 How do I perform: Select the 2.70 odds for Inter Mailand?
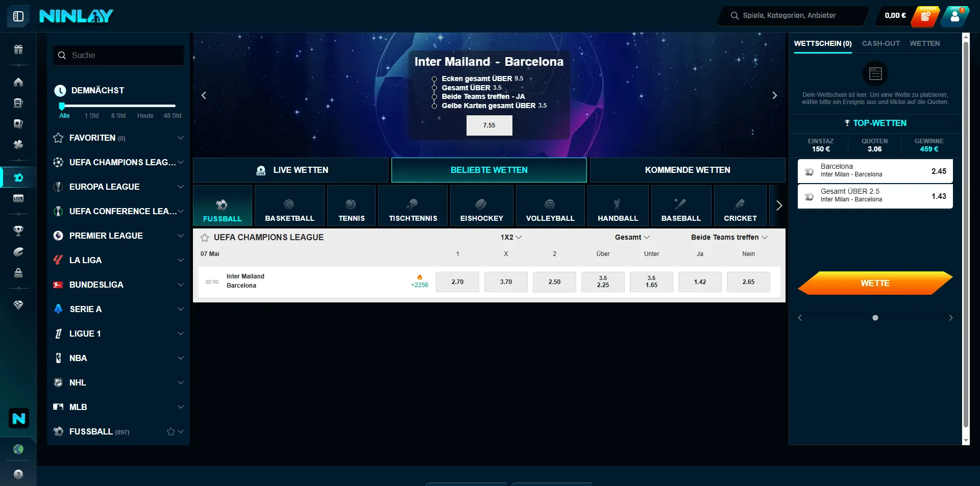click(457, 282)
